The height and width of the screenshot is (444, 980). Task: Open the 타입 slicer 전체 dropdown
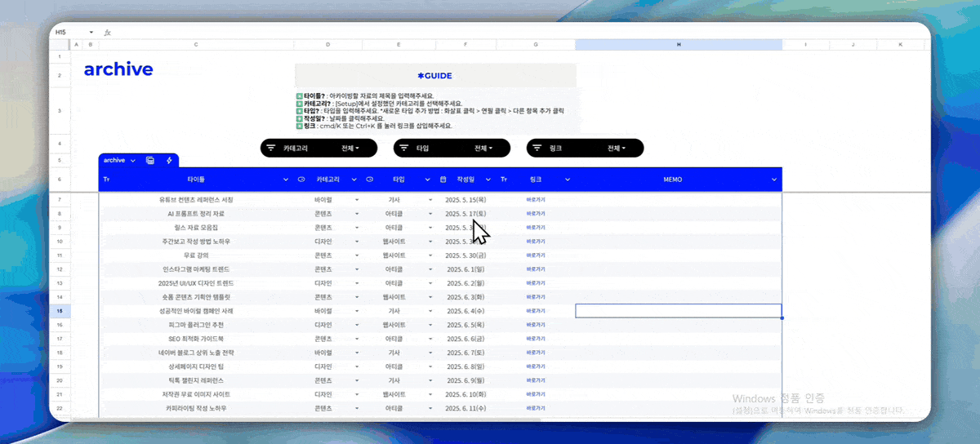[484, 149]
